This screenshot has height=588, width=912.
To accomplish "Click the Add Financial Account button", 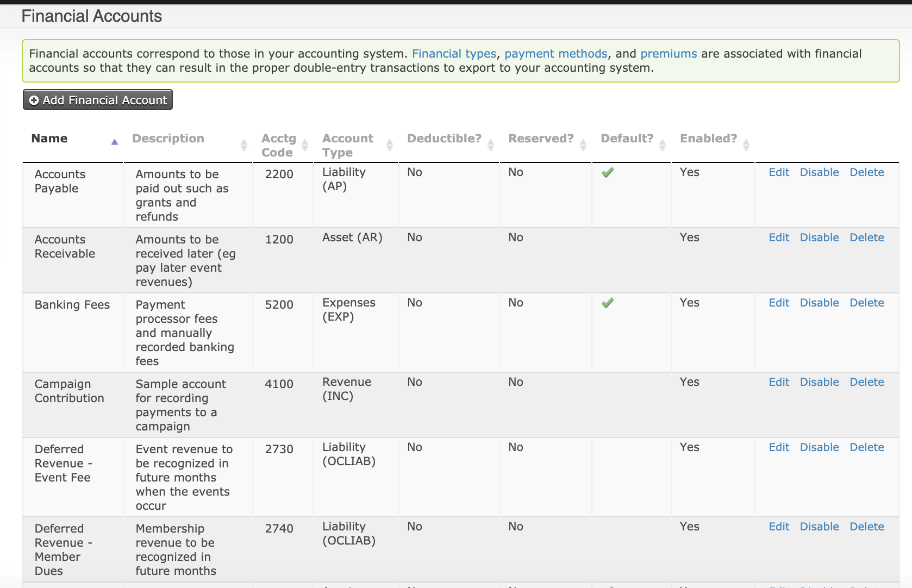I will (97, 100).
